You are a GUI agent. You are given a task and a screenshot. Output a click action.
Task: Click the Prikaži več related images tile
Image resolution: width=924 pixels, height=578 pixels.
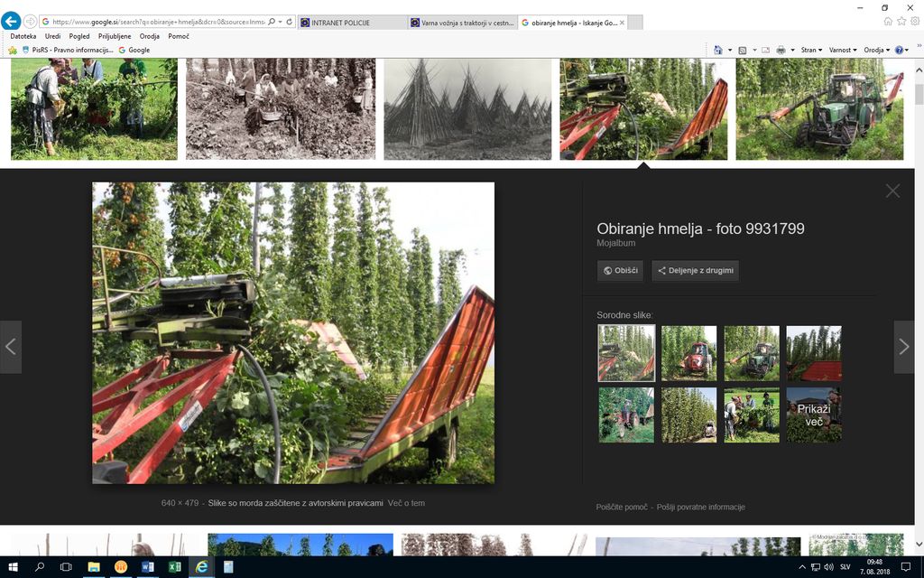[813, 415]
